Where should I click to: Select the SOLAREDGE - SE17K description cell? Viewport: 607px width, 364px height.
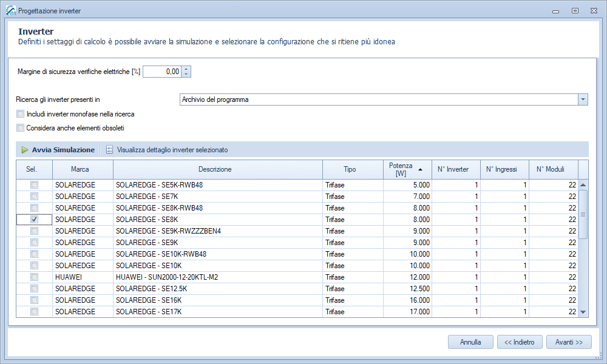tap(217, 311)
